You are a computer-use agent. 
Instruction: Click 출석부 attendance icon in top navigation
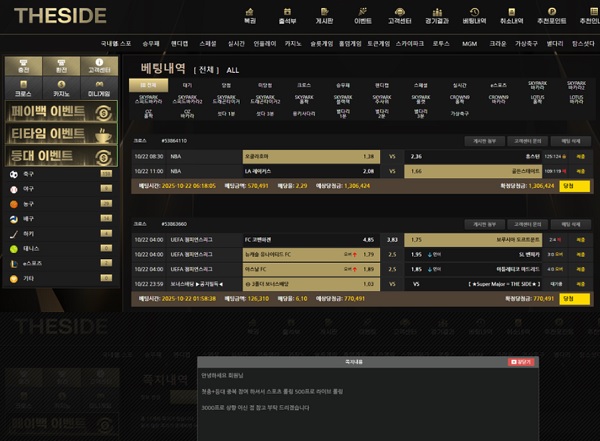288,15
